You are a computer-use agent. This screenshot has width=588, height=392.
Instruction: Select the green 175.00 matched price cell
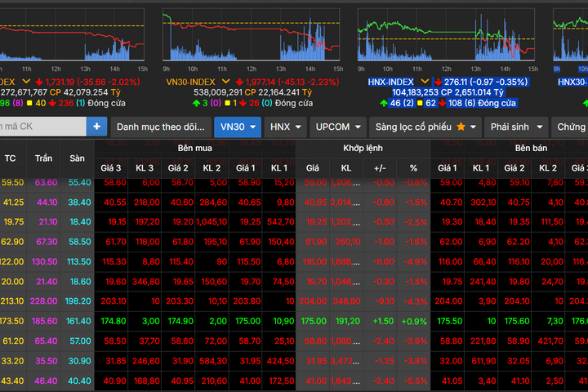point(313,321)
